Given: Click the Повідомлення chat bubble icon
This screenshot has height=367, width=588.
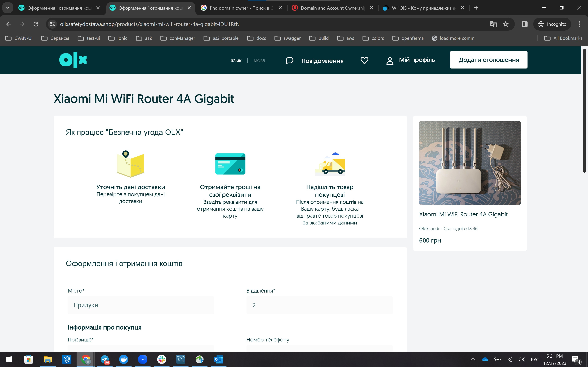Looking at the screenshot, I should [289, 60].
